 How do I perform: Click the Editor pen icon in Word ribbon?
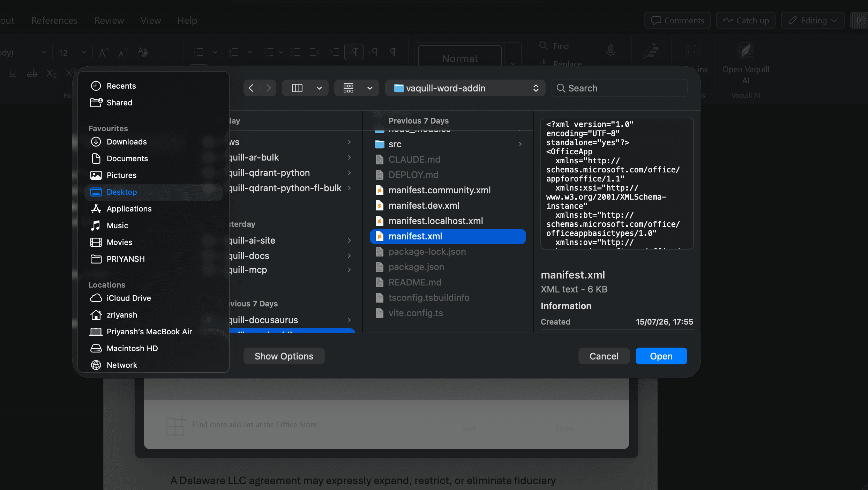point(651,51)
